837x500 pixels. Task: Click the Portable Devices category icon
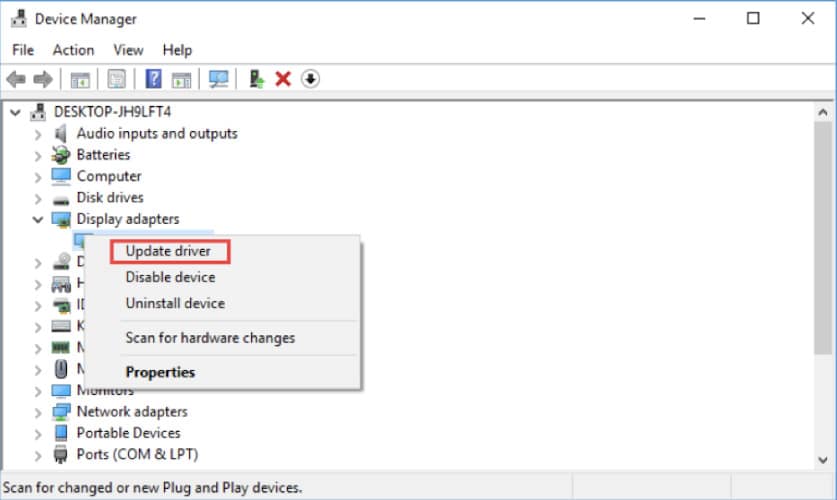point(61,433)
